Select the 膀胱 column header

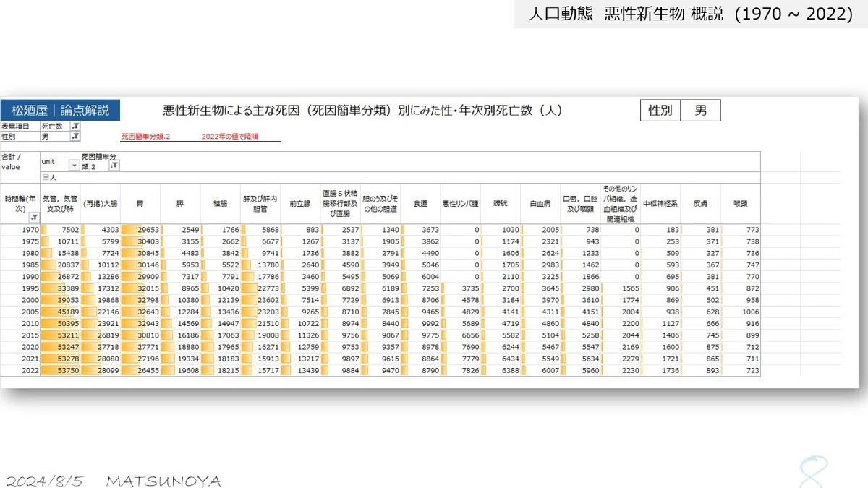[x=501, y=205]
